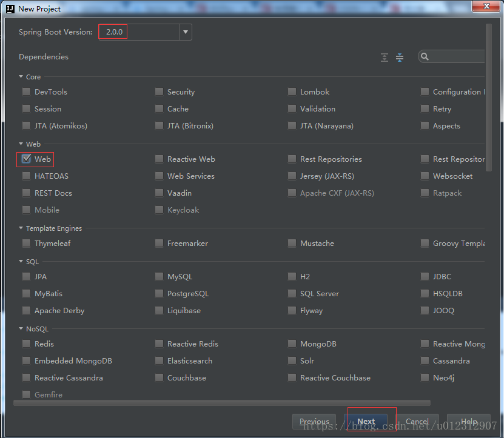The image size is (504, 438).
Task: Collapse the NoSQL section
Action: pos(21,328)
